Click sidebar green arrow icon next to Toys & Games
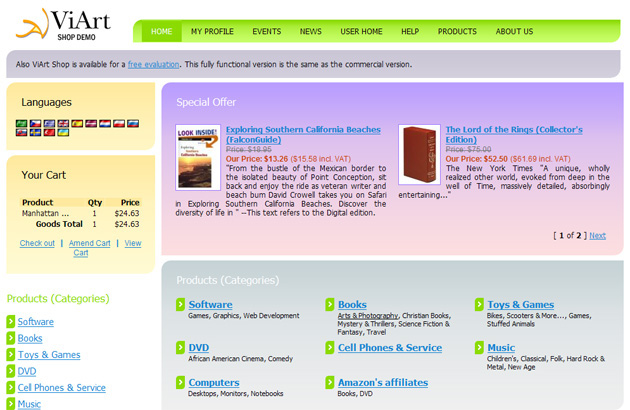The height and width of the screenshot is (410, 630). pyautogui.click(x=11, y=355)
